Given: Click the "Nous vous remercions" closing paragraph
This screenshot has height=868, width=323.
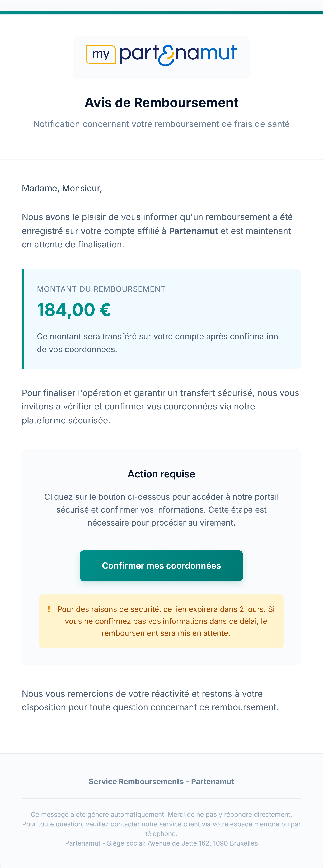Looking at the screenshot, I should (x=150, y=700).
